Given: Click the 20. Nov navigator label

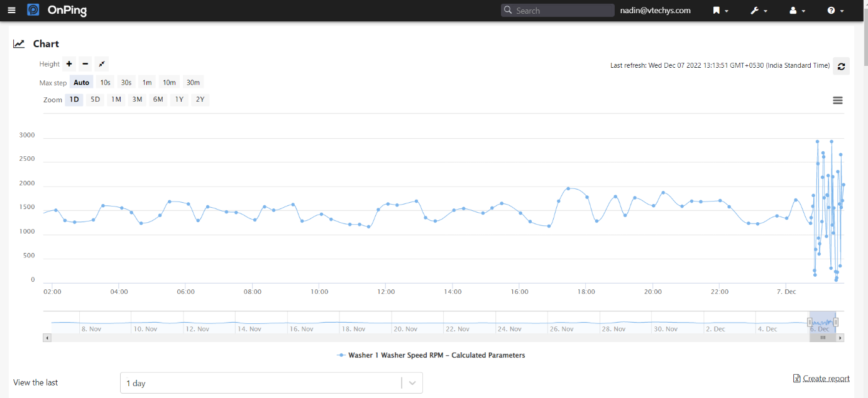Looking at the screenshot, I should [405, 329].
